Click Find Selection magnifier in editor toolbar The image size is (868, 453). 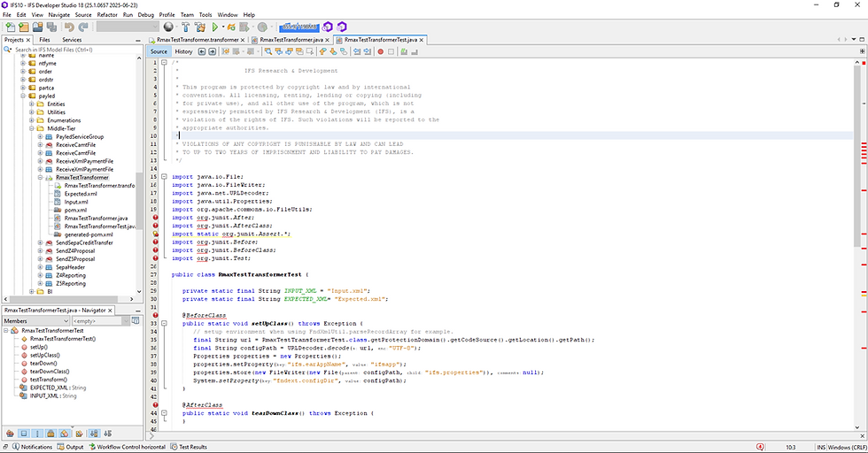[x=268, y=51]
